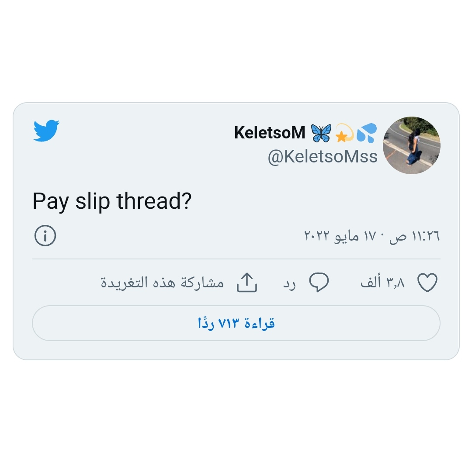Click the KeletsoM display name
The height and width of the screenshot is (476, 472).
click(269, 133)
